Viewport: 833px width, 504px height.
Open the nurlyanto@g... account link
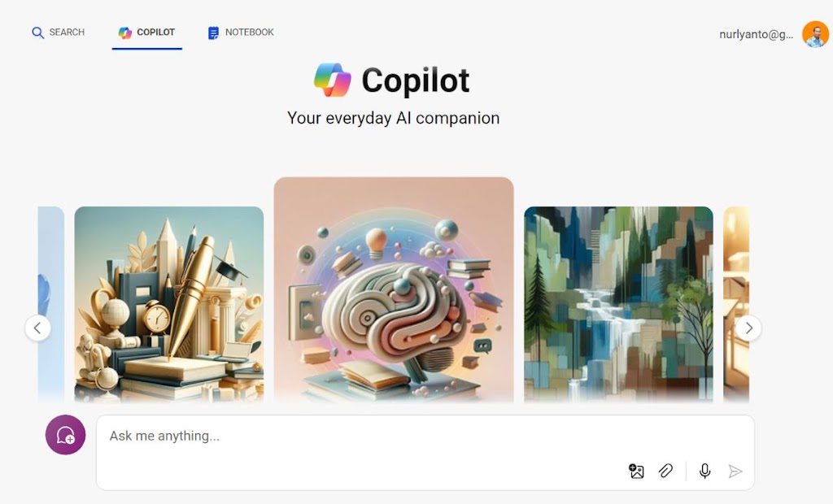[756, 34]
